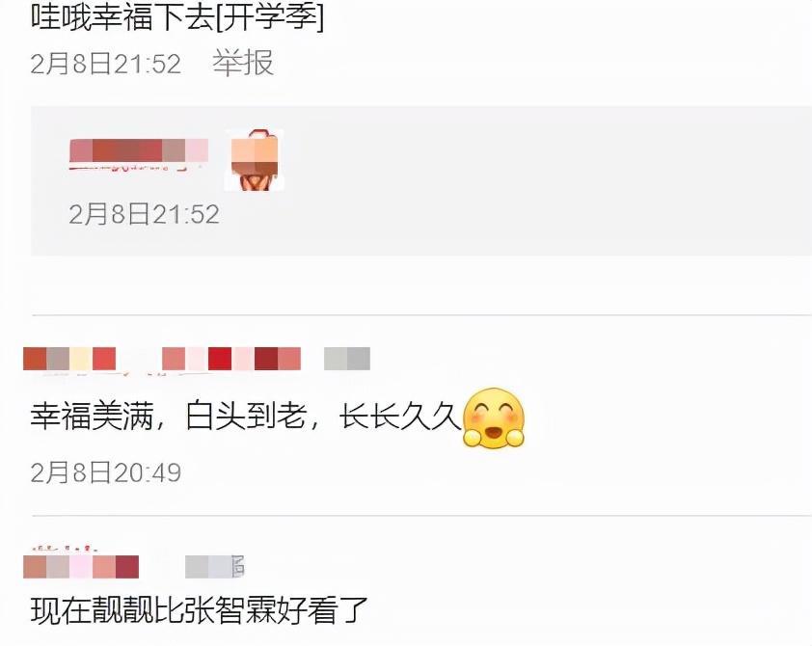Click gray pixelated badge above 幸福美满 comment
Viewport: 812px width, 646px height.
click(x=347, y=359)
